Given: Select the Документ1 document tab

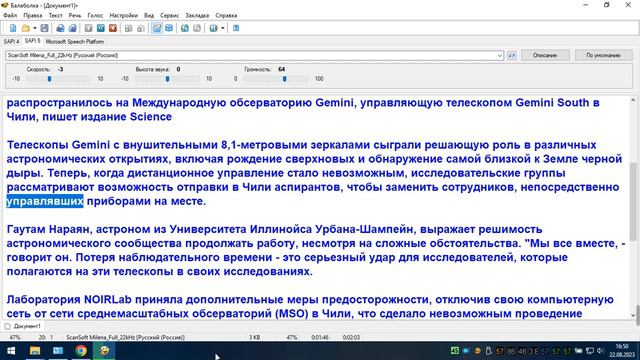Looking at the screenshot, I should point(23,326).
